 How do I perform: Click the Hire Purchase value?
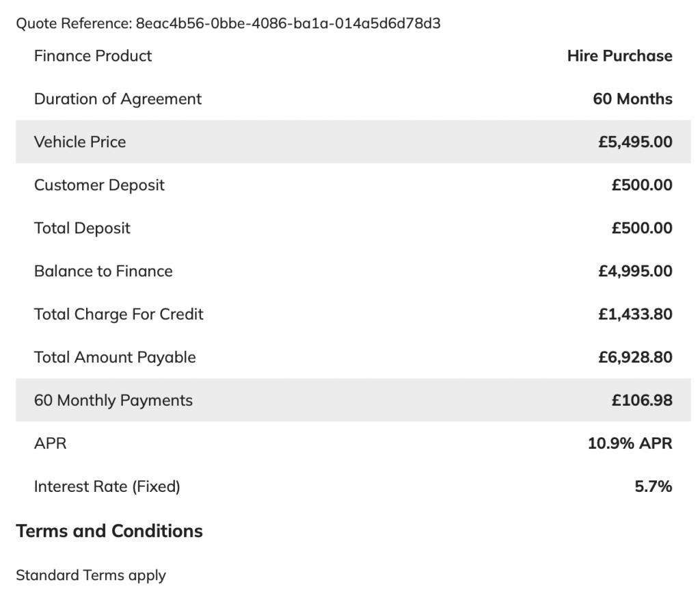[619, 56]
